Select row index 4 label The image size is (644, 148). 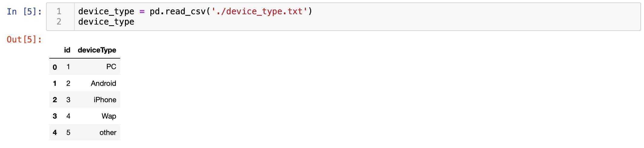55,133
